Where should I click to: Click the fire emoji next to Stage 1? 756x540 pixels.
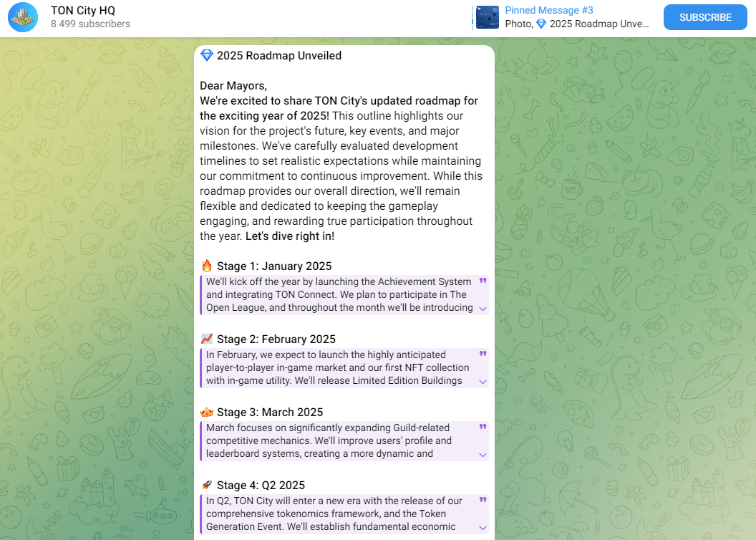(207, 266)
